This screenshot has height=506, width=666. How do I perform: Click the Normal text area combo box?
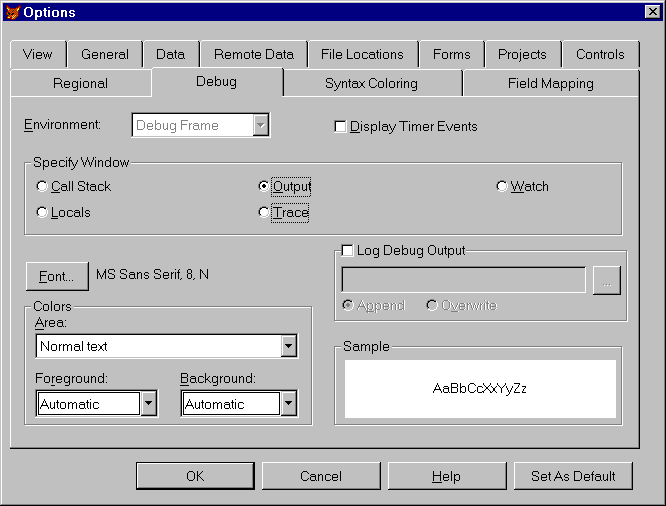click(166, 346)
